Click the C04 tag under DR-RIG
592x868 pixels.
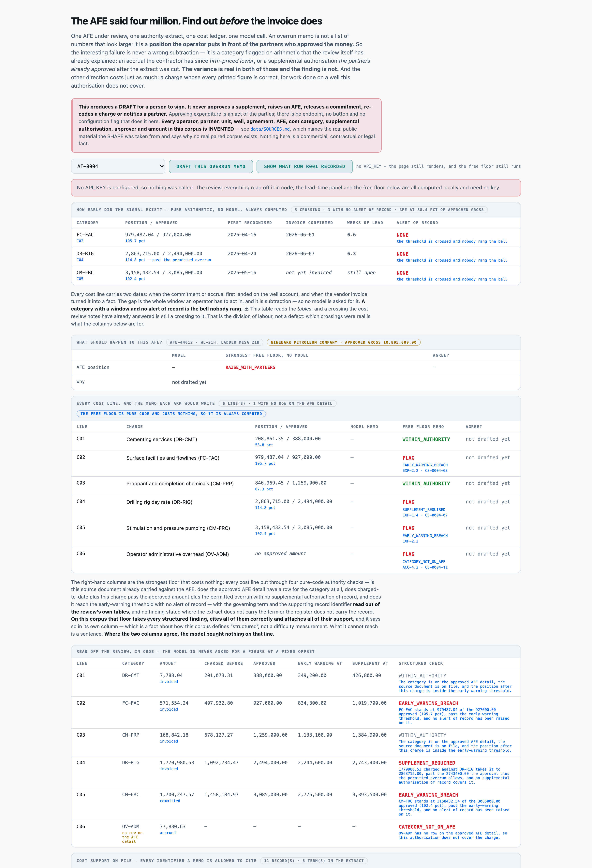coord(80,260)
